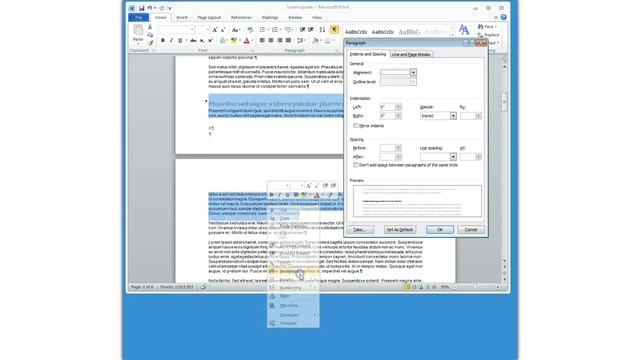Apply Italic formatting in the ribbon
The width and height of the screenshot is (640, 360).
(171, 40)
